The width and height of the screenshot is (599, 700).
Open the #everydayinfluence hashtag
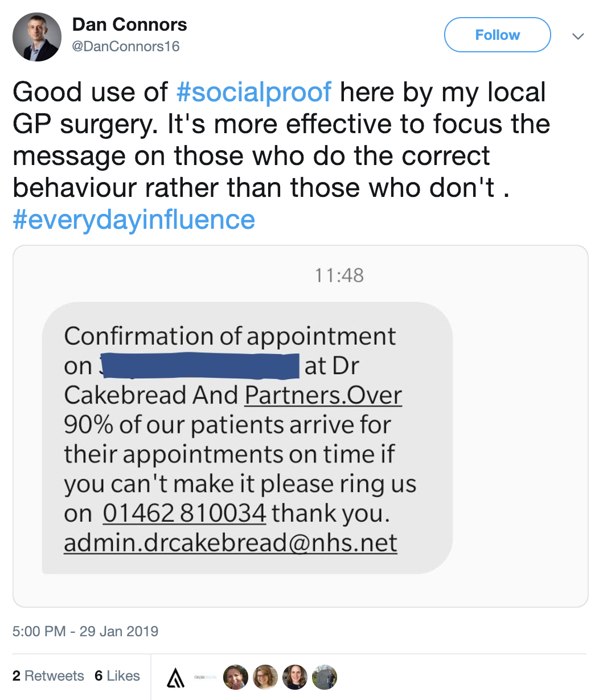(x=134, y=220)
